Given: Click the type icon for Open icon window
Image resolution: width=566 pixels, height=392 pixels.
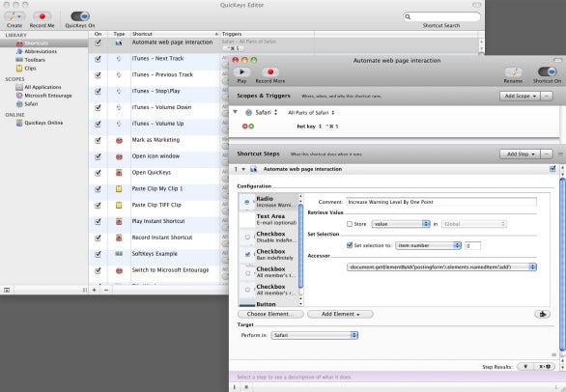Looking at the screenshot, I should click(x=119, y=156).
